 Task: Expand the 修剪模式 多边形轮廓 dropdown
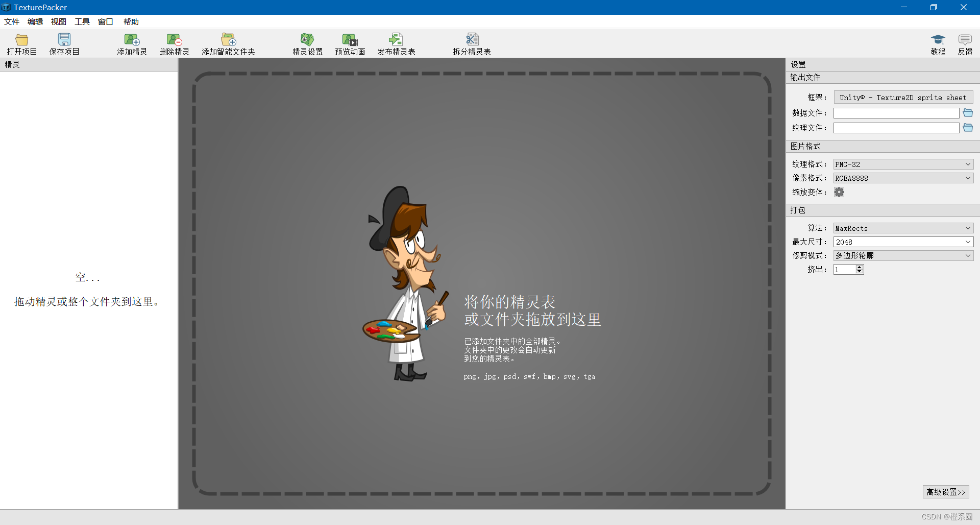tap(903, 255)
